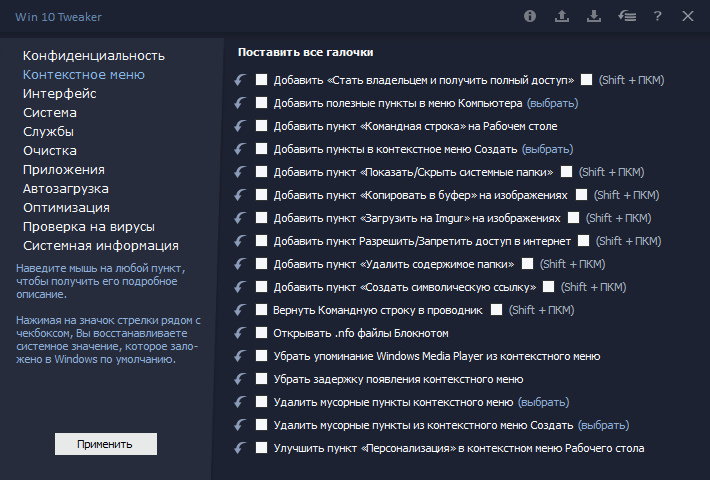This screenshot has width=710, height=480.
Task: Click the import settings (download arrow) icon
Action: point(593,17)
